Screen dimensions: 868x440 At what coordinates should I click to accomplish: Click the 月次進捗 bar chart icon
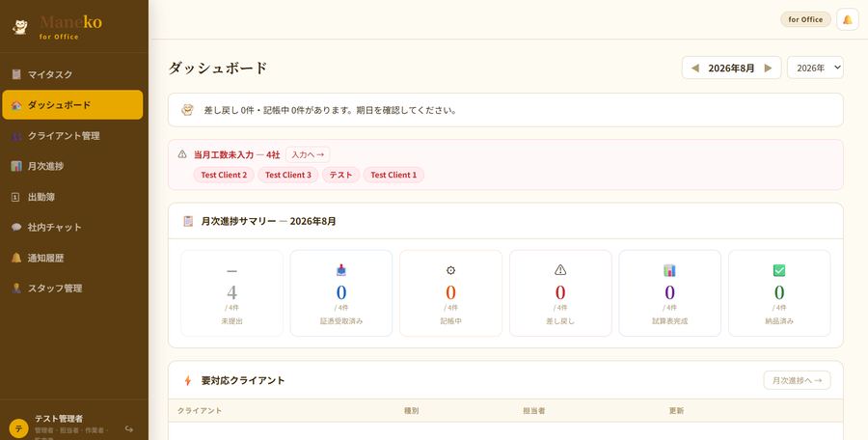click(x=16, y=166)
